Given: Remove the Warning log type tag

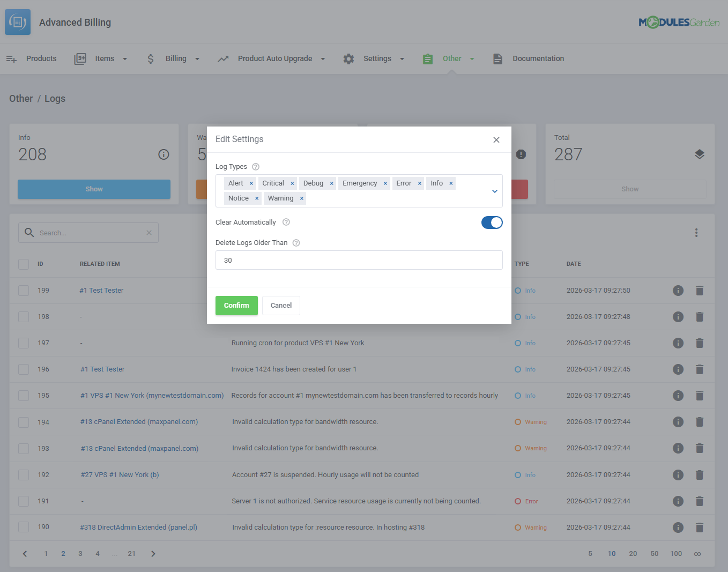Looking at the screenshot, I should coord(302,198).
